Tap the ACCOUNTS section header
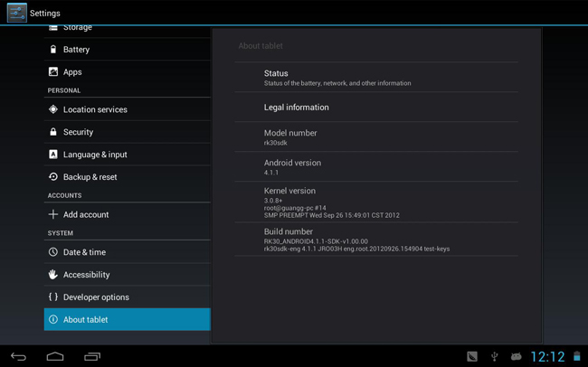588x367 pixels. coord(64,195)
